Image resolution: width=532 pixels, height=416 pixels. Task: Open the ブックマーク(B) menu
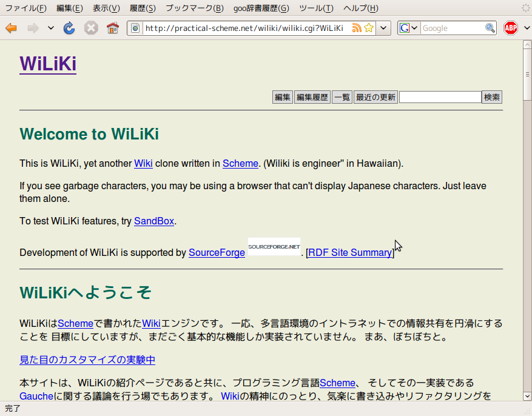194,8
